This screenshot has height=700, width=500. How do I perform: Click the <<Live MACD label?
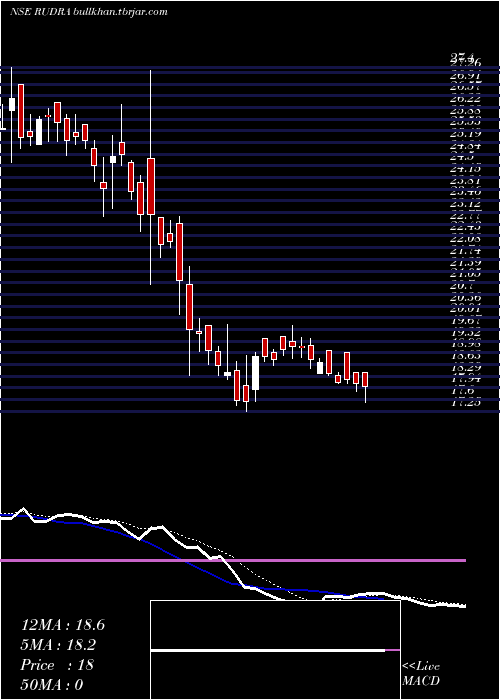[x=421, y=674]
